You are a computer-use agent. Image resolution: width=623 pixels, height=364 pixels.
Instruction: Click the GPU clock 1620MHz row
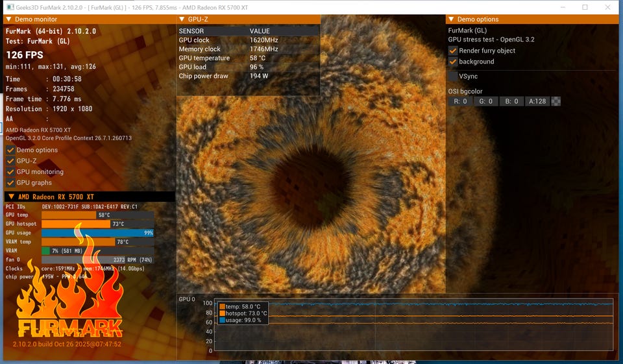[249, 40]
